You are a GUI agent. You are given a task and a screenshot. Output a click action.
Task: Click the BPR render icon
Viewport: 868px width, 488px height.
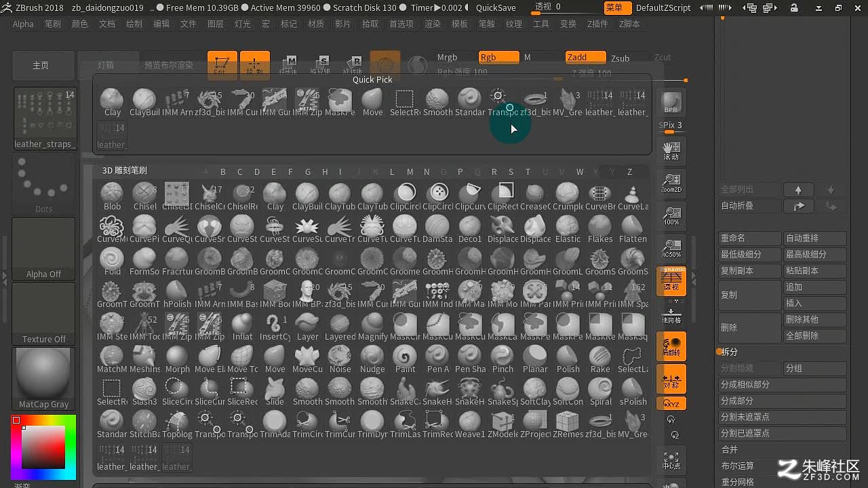(x=671, y=103)
